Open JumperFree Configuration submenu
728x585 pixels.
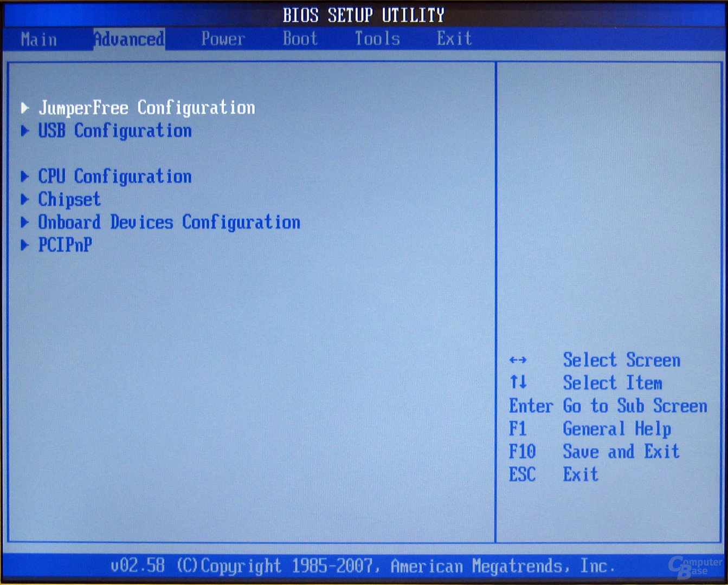coord(146,108)
